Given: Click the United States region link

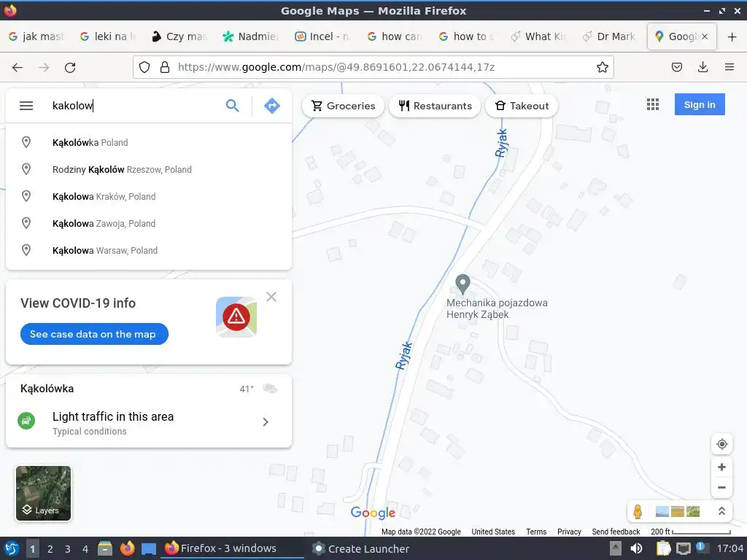Looking at the screenshot, I should point(493,532).
